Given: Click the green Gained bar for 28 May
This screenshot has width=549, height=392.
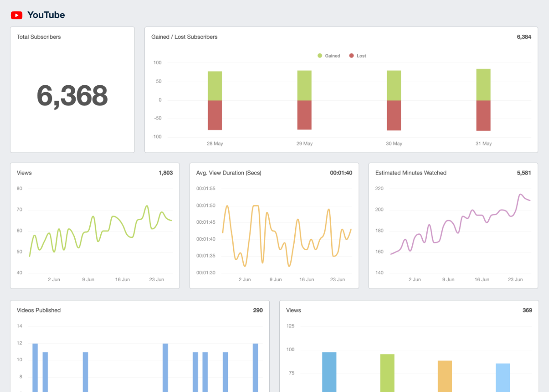Looking at the screenshot, I should tap(215, 86).
